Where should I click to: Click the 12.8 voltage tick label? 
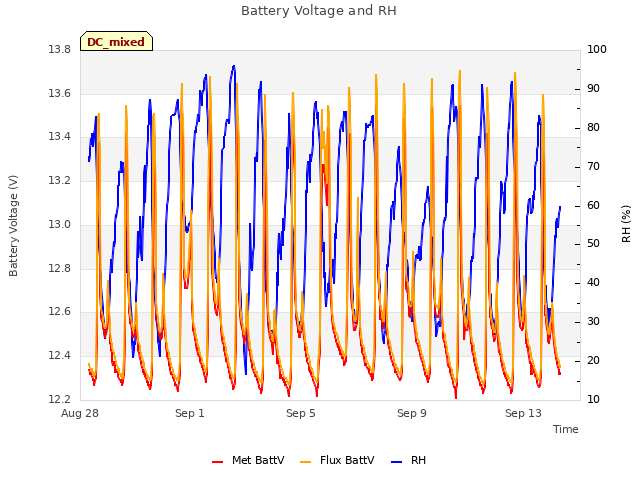tap(60, 268)
